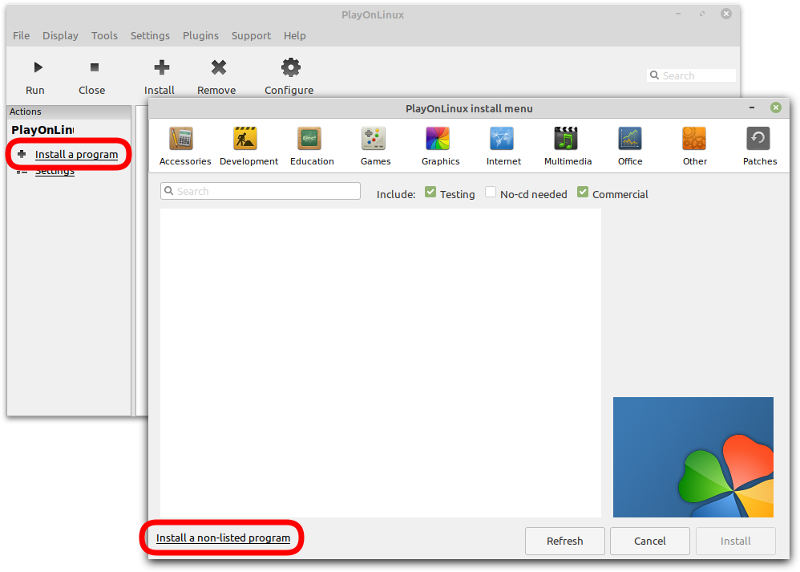Open the Help menu
Screen dimensions: 800x572
click(294, 35)
